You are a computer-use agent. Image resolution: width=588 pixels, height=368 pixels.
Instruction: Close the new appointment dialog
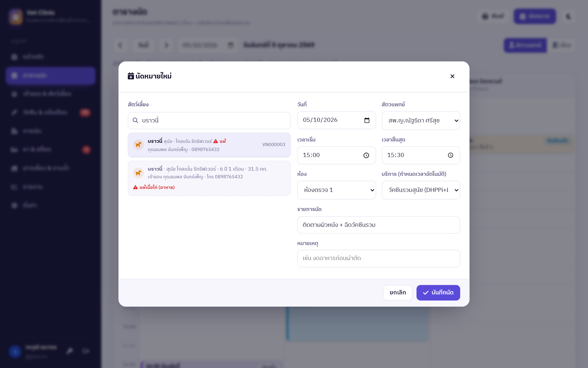pos(452,76)
